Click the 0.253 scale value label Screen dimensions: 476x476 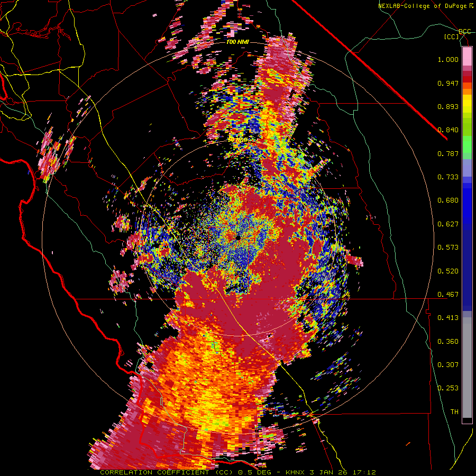tap(448, 388)
